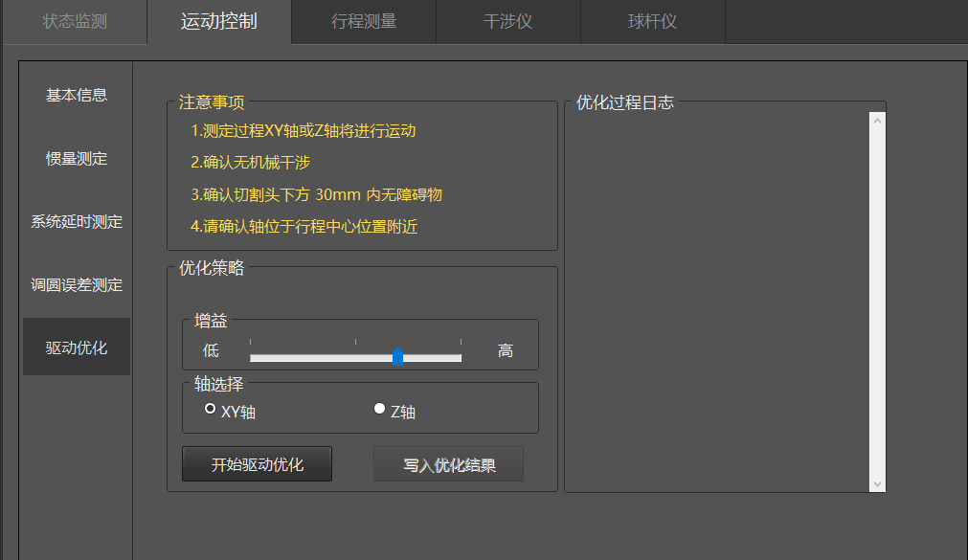The width and height of the screenshot is (968, 560).
Task: Click note 2.确认无机械干涉
Action: pos(250,163)
